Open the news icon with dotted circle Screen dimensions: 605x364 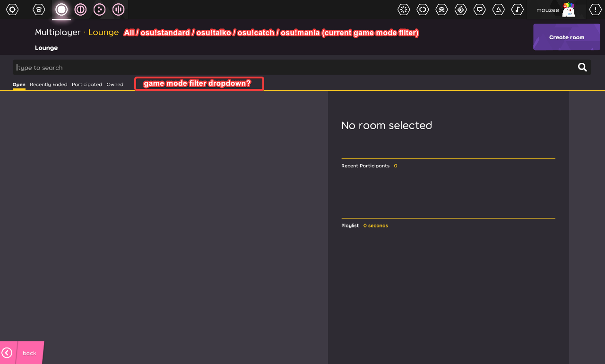(404, 9)
